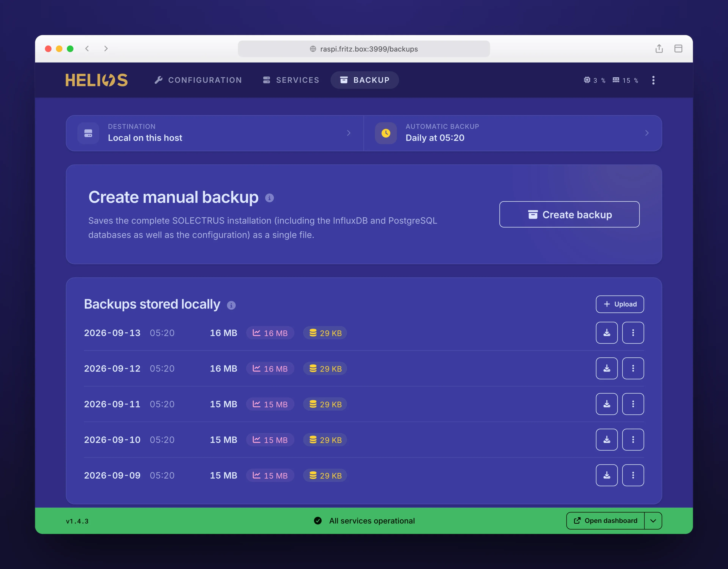This screenshot has width=728, height=569.
Task: Click the HELIOS logo
Action: (x=97, y=80)
